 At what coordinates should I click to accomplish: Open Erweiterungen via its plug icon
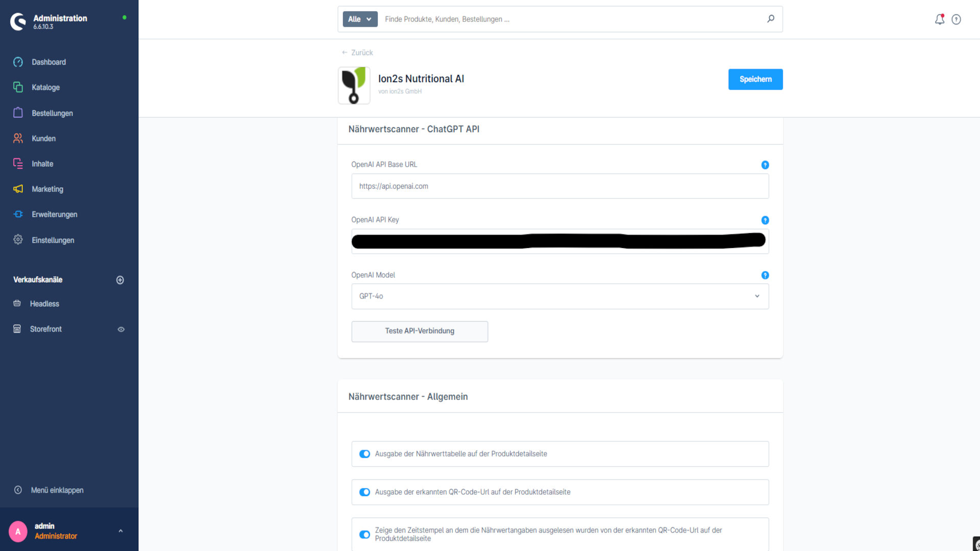tap(18, 214)
